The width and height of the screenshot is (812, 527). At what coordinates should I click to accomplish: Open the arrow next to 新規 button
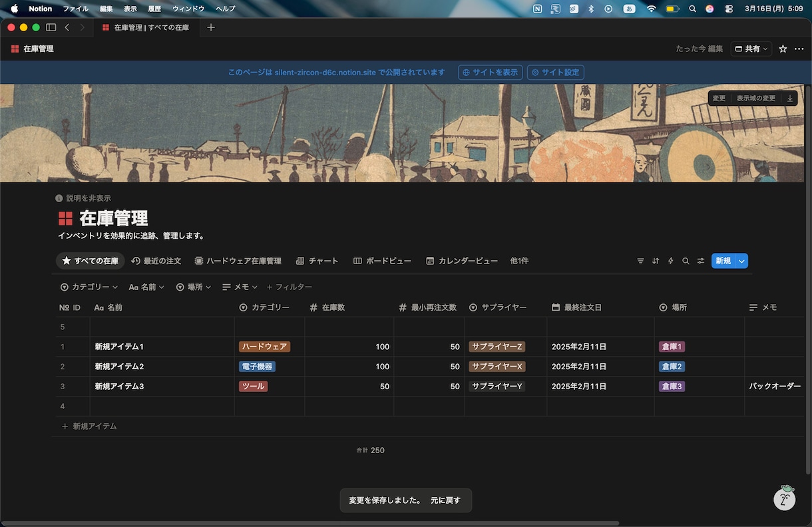pos(741,261)
